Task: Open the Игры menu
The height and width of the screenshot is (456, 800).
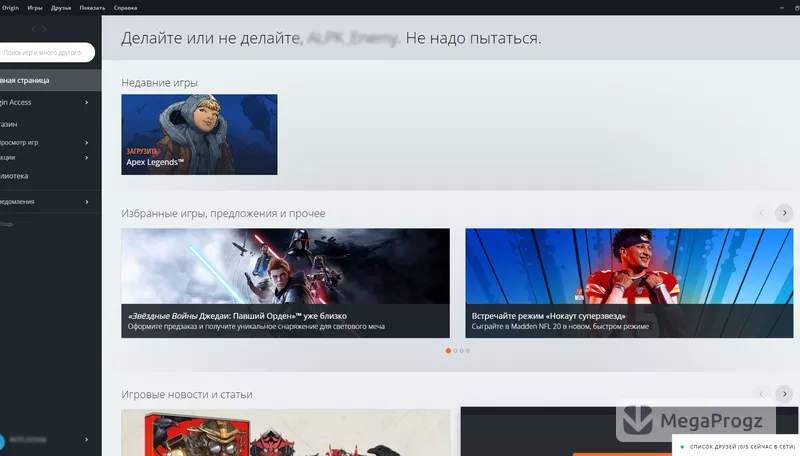Action: [x=35, y=8]
